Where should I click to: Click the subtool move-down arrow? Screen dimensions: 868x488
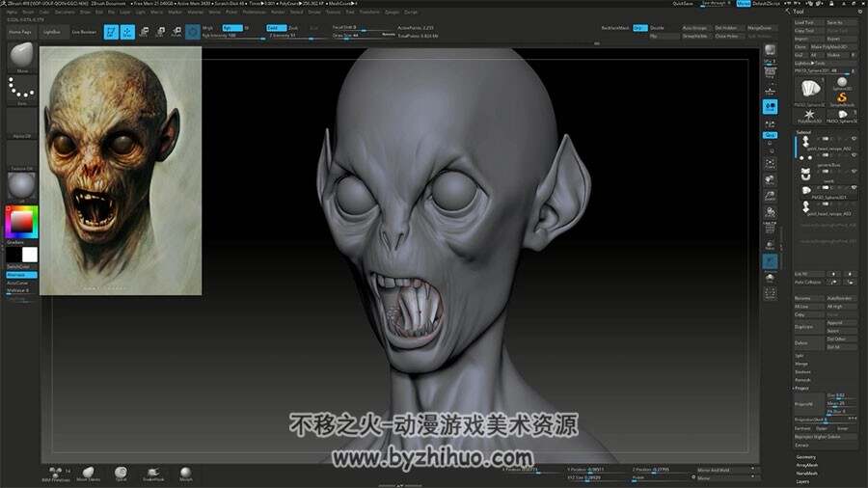pyautogui.click(x=849, y=274)
